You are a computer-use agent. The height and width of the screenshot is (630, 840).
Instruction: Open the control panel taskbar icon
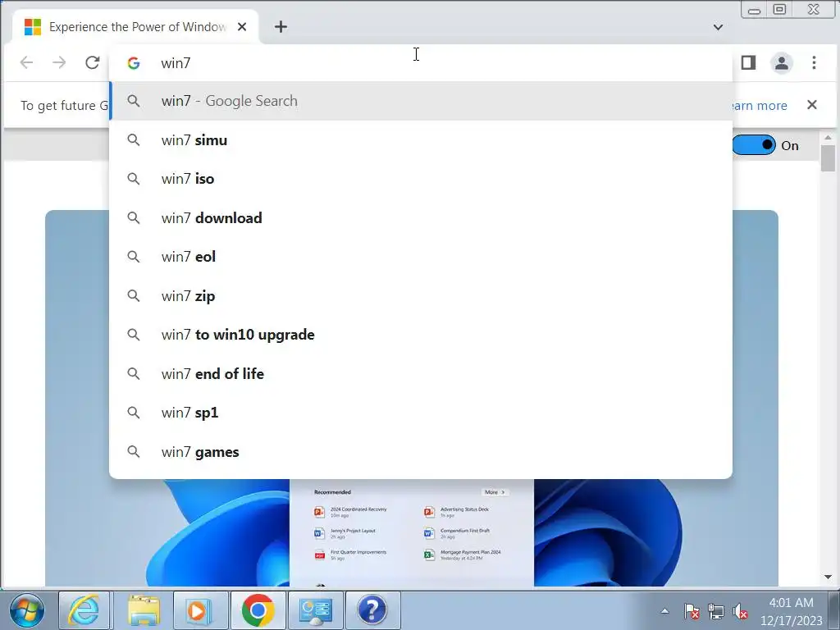coord(316,610)
